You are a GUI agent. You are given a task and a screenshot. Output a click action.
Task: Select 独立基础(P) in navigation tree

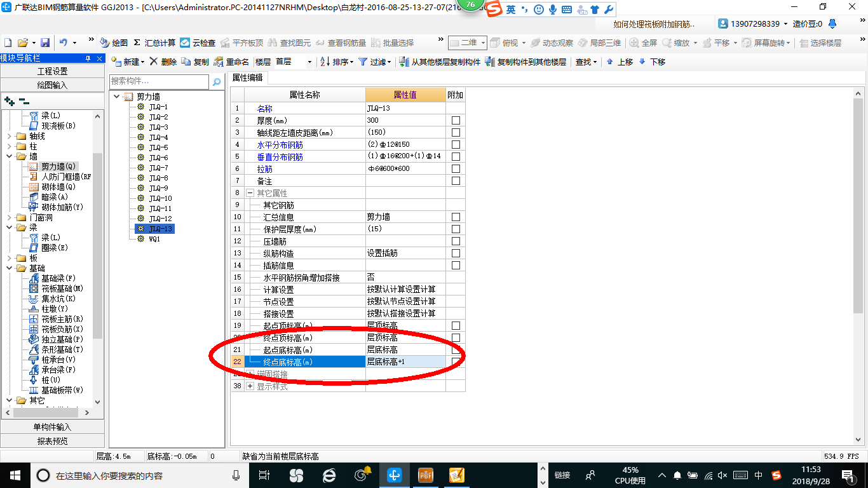point(62,339)
